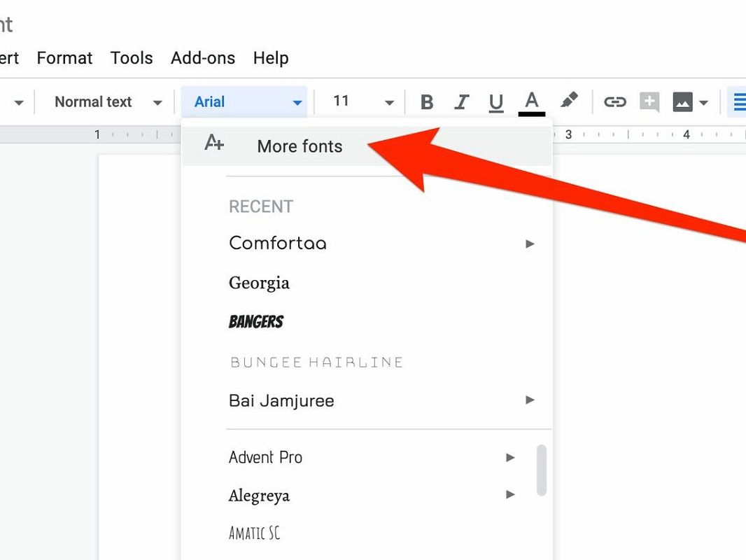746x560 pixels.
Task: Toggle Underline formatting in toolbar
Action: click(x=496, y=102)
